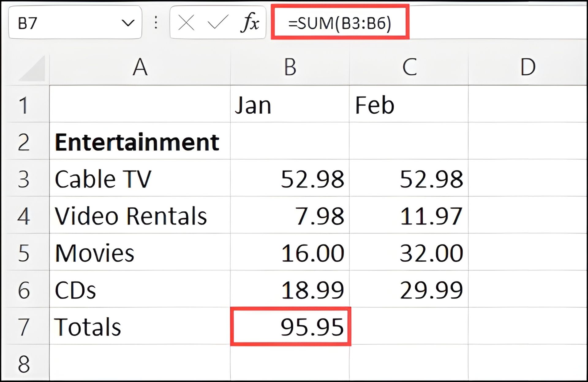
Task: Select row 8 header
Action: tap(25, 362)
